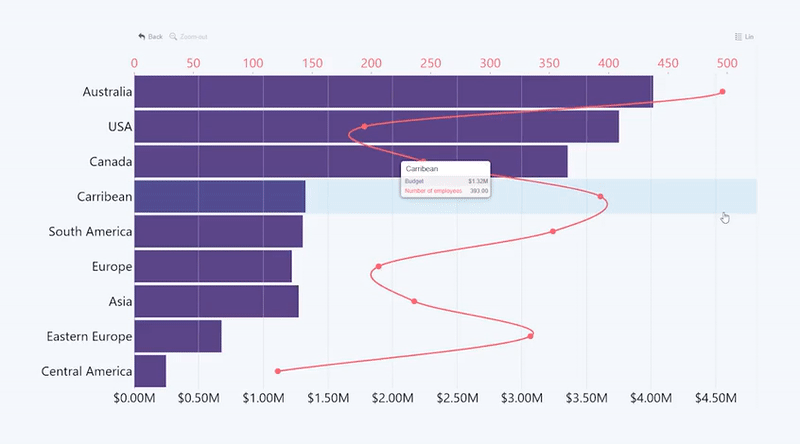
Task: Click the Back text button
Action: click(155, 37)
